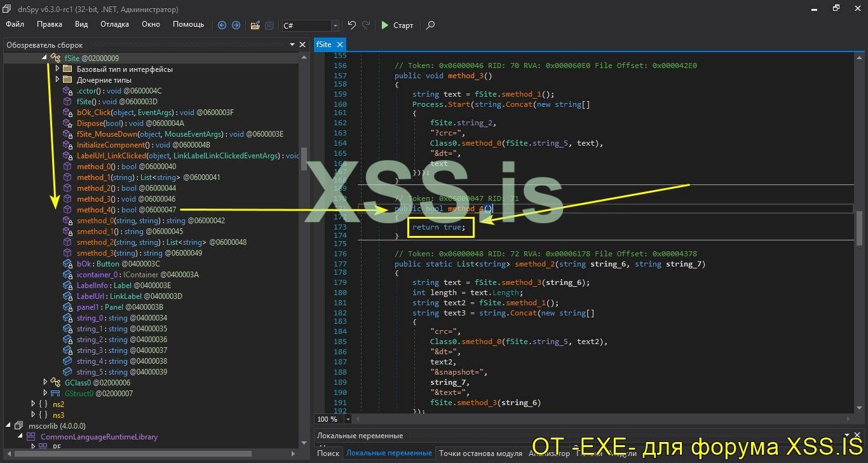Click the Старт debug button
868x463 pixels.
(x=398, y=25)
